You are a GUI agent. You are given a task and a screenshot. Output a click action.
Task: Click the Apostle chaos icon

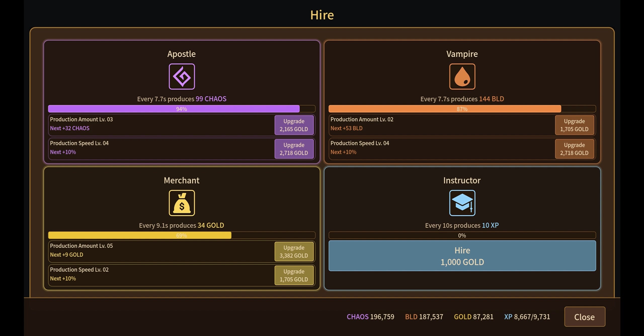click(182, 76)
